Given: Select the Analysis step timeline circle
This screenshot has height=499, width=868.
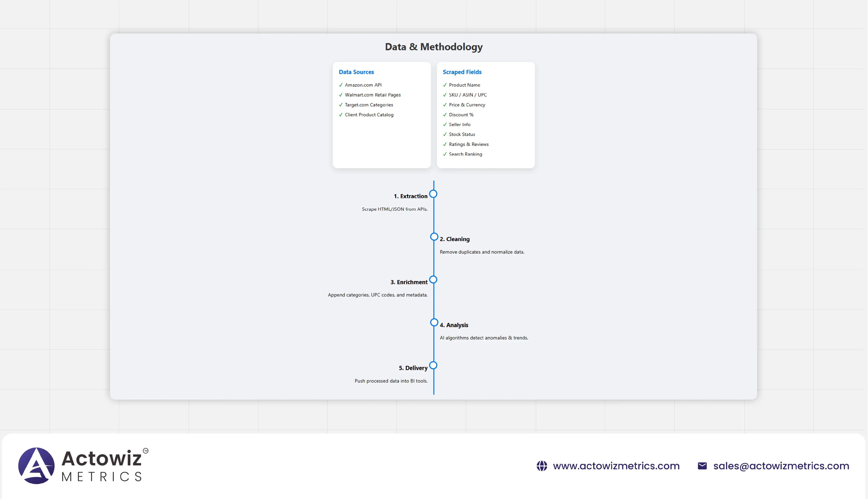Looking at the screenshot, I should pyautogui.click(x=434, y=323).
